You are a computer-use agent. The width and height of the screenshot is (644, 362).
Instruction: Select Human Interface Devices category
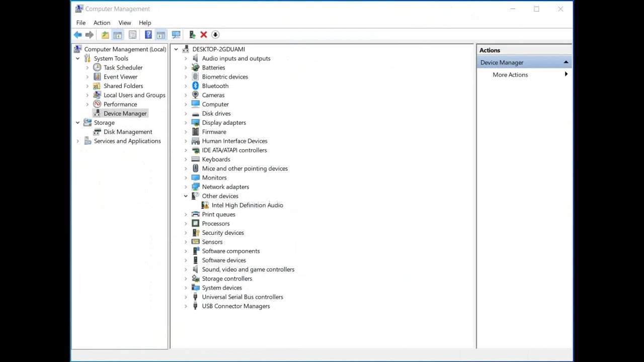tap(234, 141)
